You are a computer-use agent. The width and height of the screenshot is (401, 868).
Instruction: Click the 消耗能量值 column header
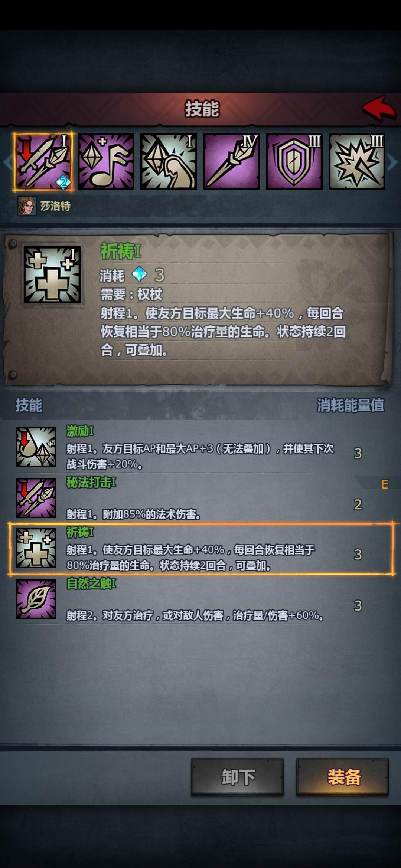(x=351, y=405)
